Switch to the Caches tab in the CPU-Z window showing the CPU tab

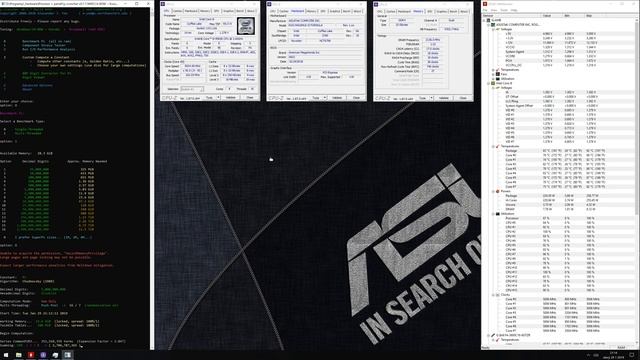pos(177,11)
